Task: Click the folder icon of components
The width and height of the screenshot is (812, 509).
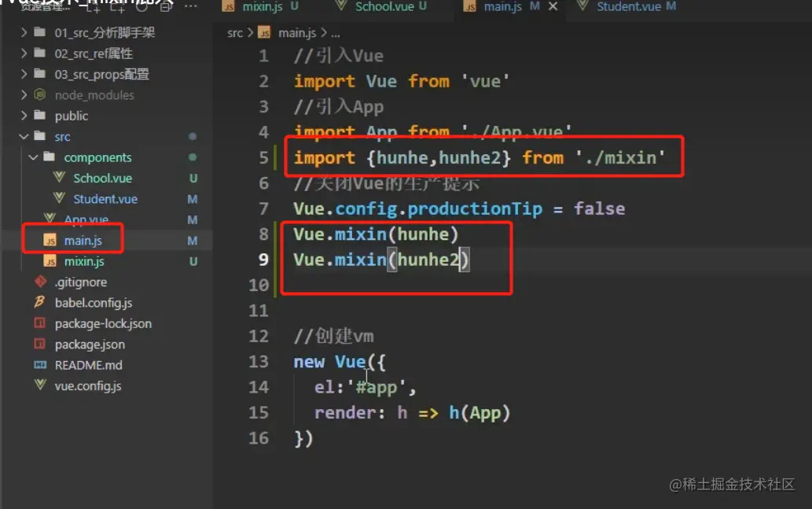Action: [50, 157]
